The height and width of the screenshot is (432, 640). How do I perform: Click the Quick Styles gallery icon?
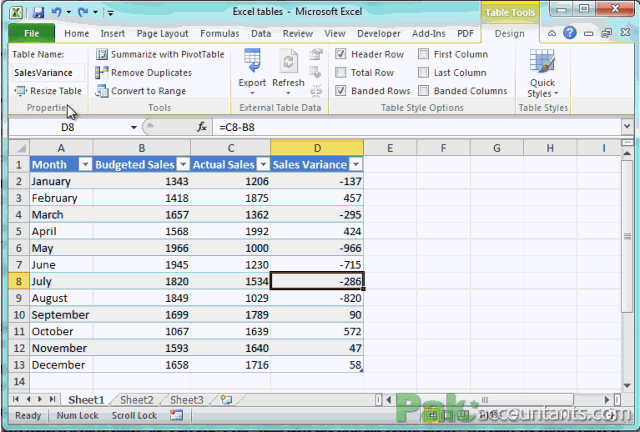point(542,61)
